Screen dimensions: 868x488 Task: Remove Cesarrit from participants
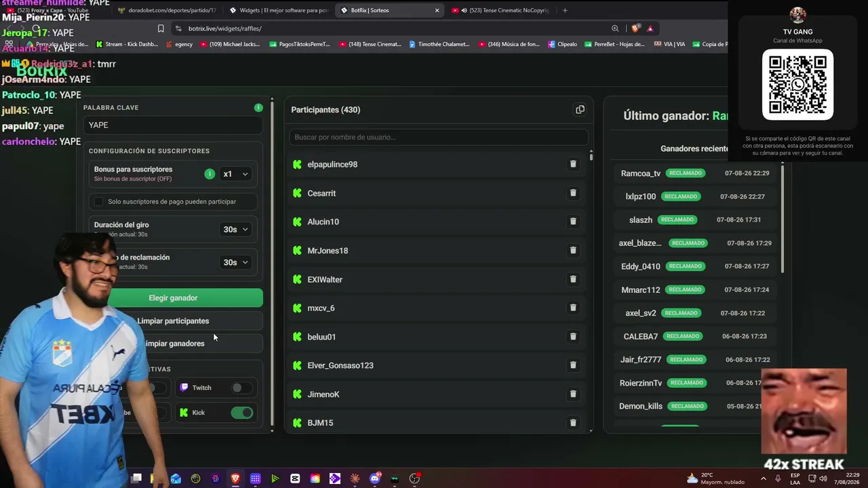573,193
